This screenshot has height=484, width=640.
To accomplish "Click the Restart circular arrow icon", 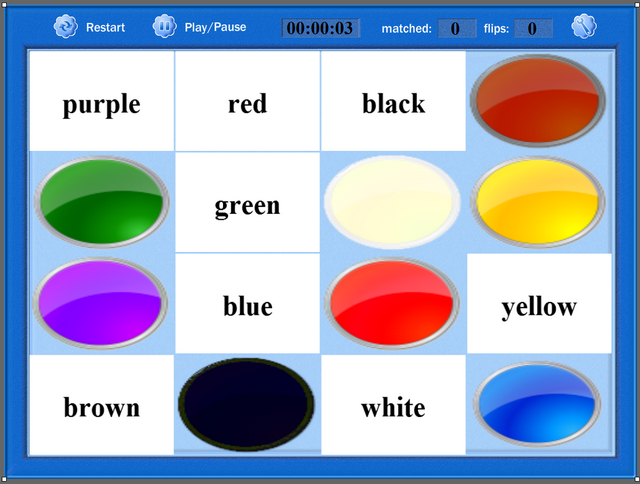I will [66, 27].
